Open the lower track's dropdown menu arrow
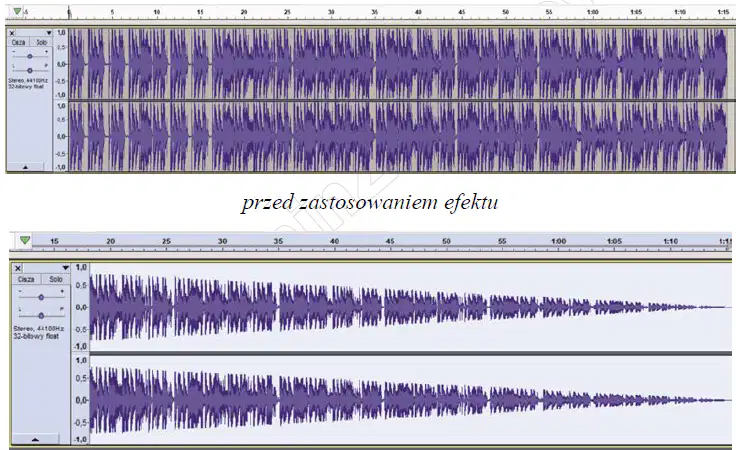Image resolution: width=736 pixels, height=450 pixels. pos(65,268)
